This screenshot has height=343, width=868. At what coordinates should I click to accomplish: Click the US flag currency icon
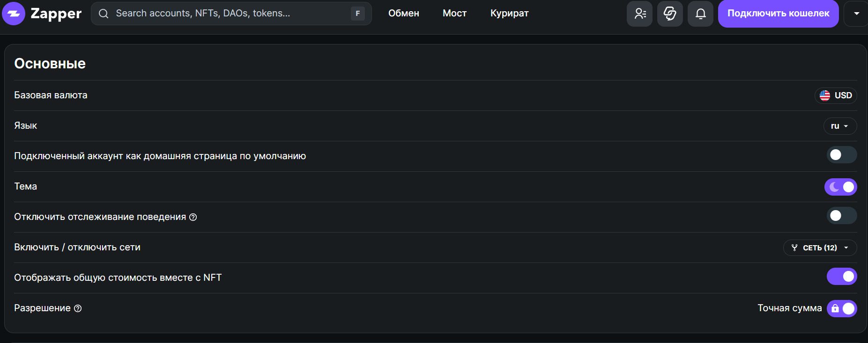[x=825, y=95]
